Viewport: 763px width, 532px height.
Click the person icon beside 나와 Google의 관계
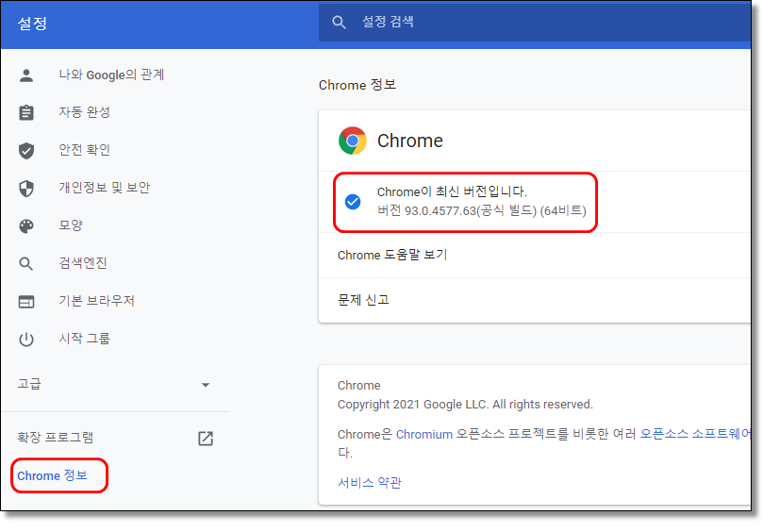click(26, 75)
